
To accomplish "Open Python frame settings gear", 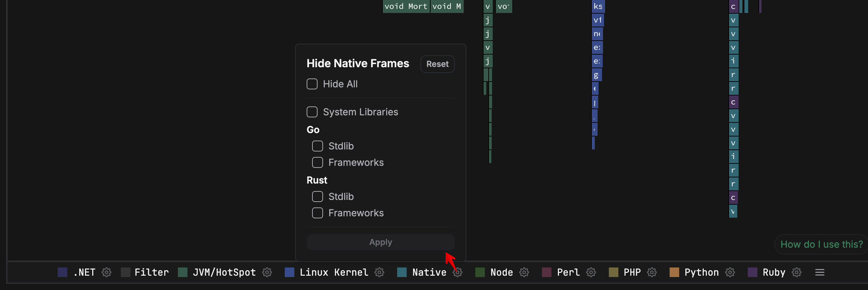I will click(730, 272).
